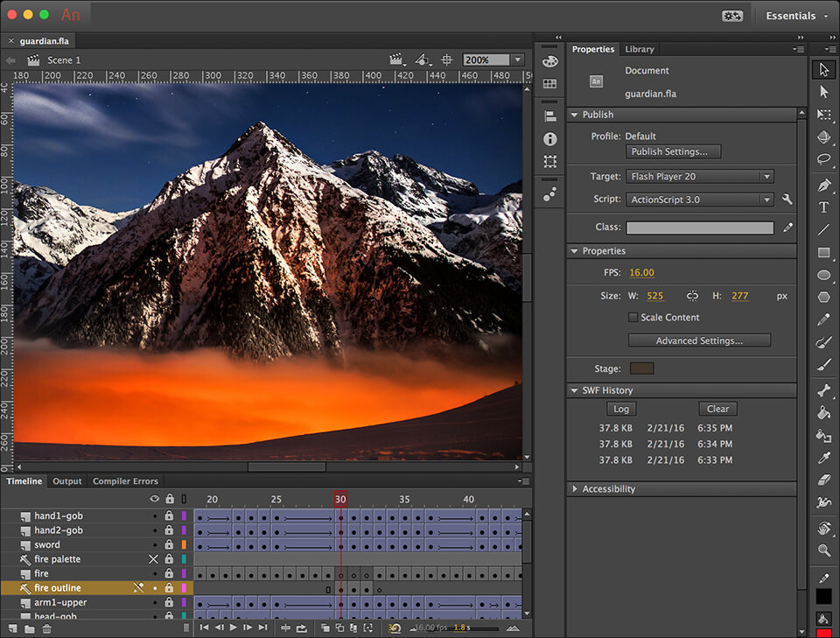Image resolution: width=840 pixels, height=638 pixels.
Task: Click frame 40 in the timeline ruler
Action: [469, 499]
